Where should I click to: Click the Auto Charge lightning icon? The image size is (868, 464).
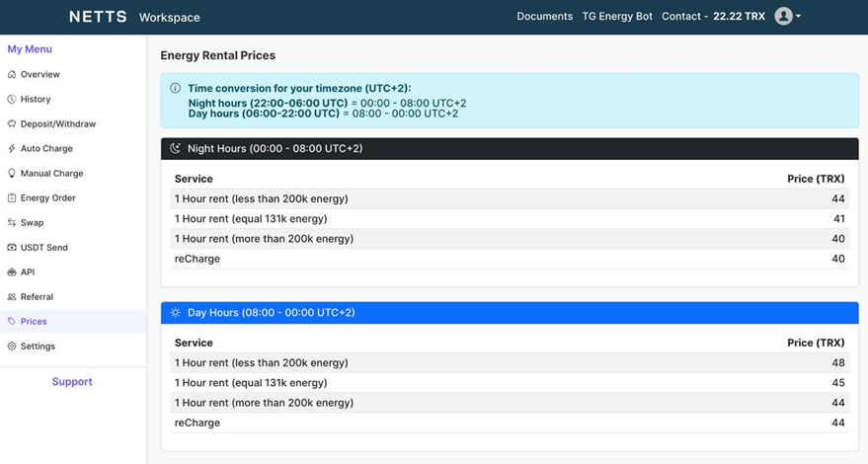point(12,148)
